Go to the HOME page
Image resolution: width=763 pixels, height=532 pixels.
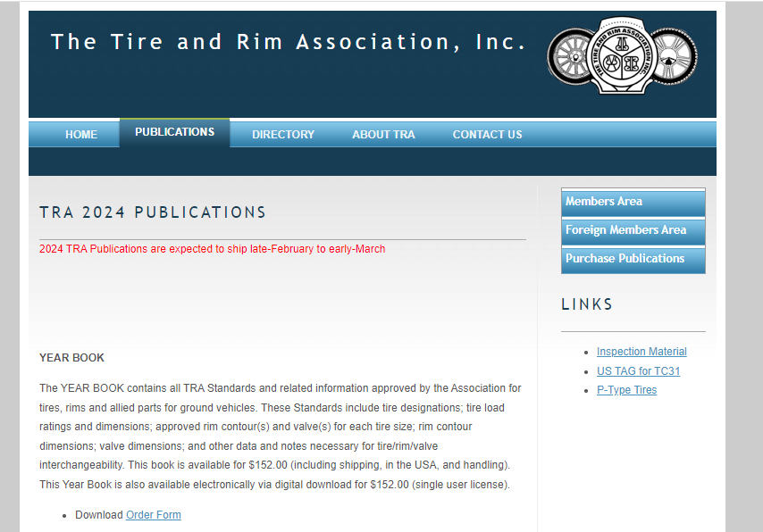click(x=81, y=135)
